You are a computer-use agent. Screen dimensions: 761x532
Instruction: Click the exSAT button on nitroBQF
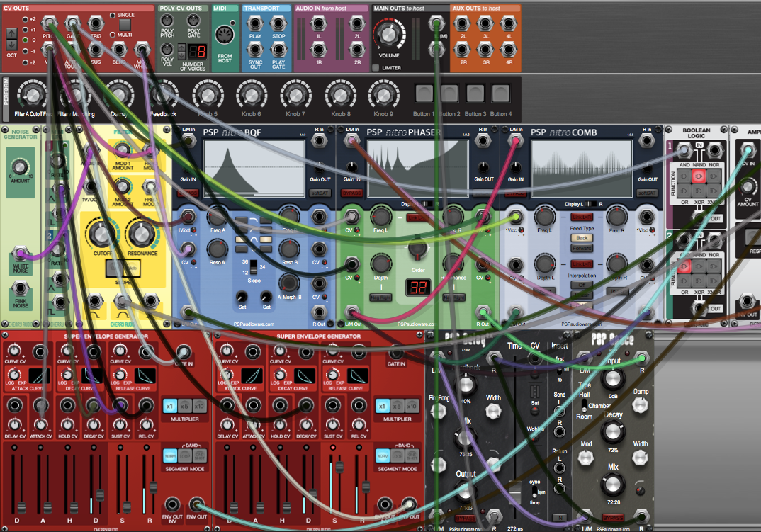tap(320, 193)
